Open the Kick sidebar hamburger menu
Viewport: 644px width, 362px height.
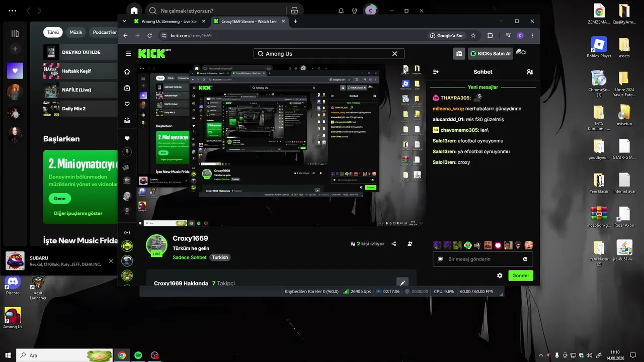pyautogui.click(x=128, y=54)
